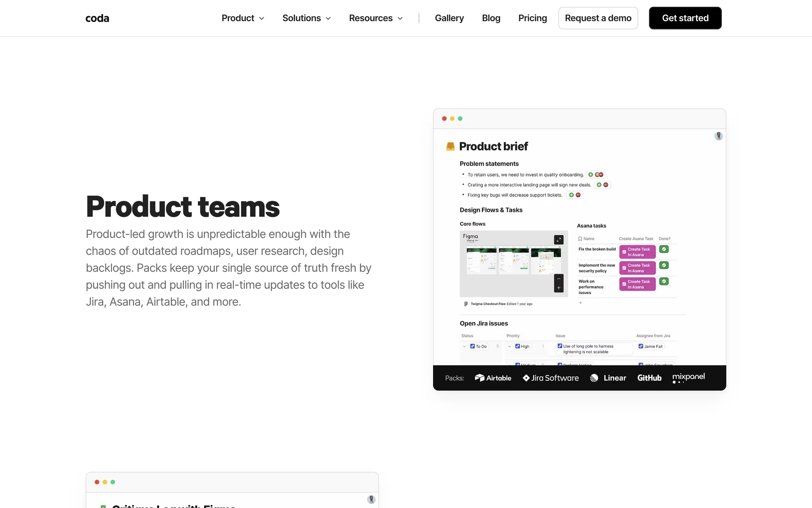Toggle Done checkbox for performance issues task
Image resolution: width=812 pixels, height=508 pixels.
coord(664,282)
